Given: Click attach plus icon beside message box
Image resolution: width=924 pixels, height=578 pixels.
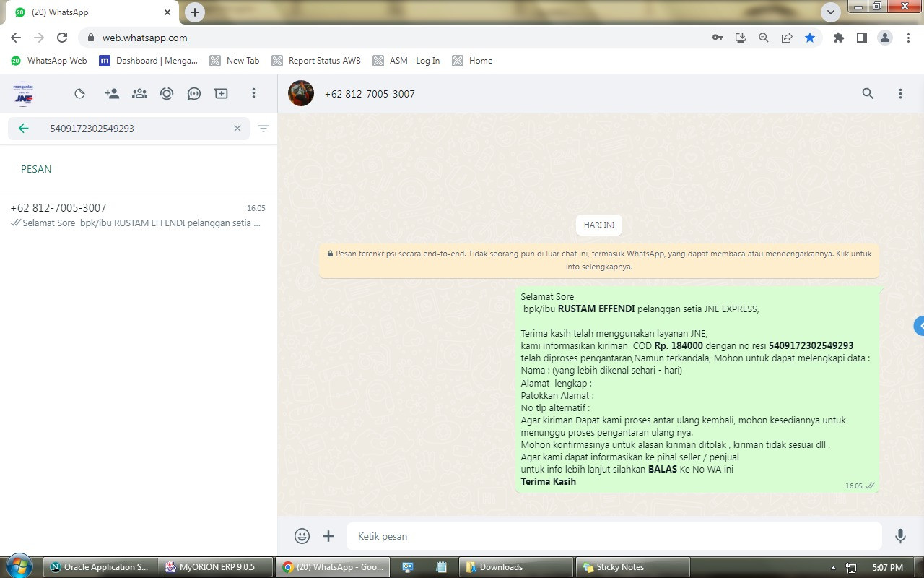Looking at the screenshot, I should pos(328,536).
